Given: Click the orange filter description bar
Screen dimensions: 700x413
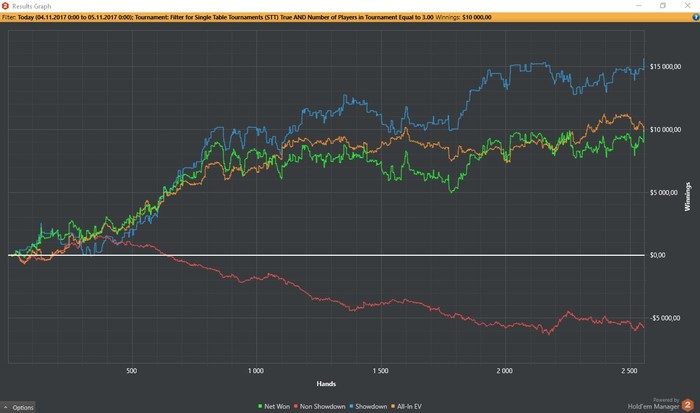Looking at the screenshot, I should point(350,17).
